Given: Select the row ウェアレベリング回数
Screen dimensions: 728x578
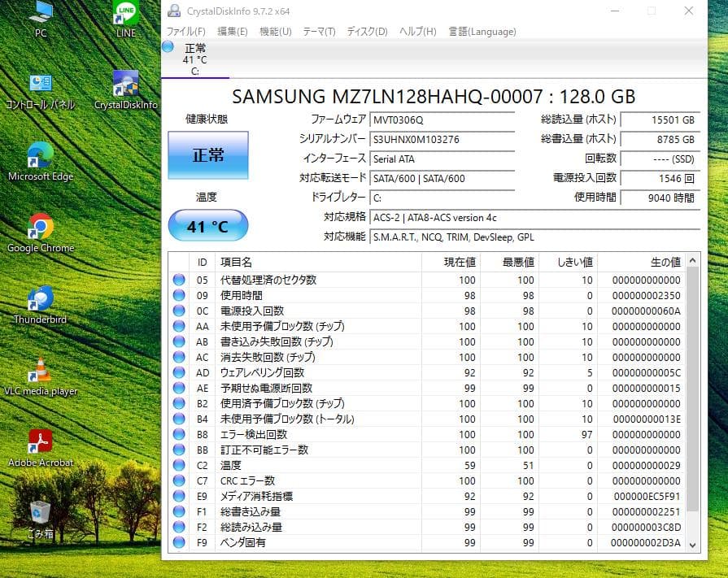Looking at the screenshot, I should point(427,372).
